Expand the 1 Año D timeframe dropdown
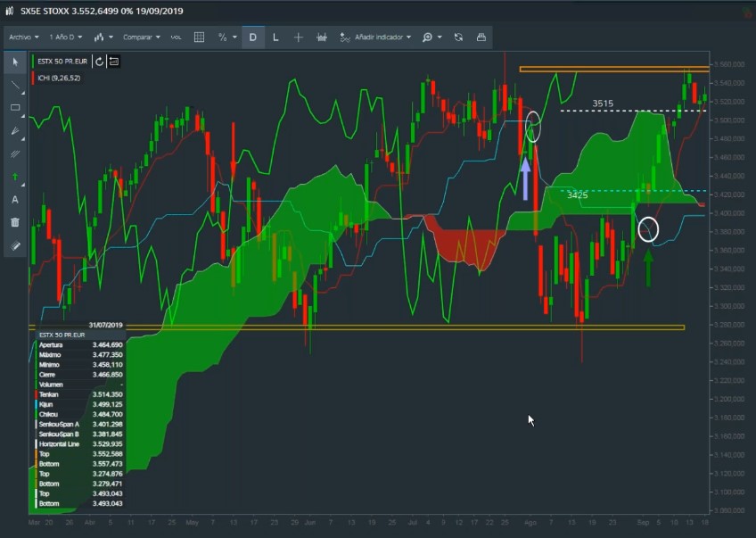 [66, 37]
